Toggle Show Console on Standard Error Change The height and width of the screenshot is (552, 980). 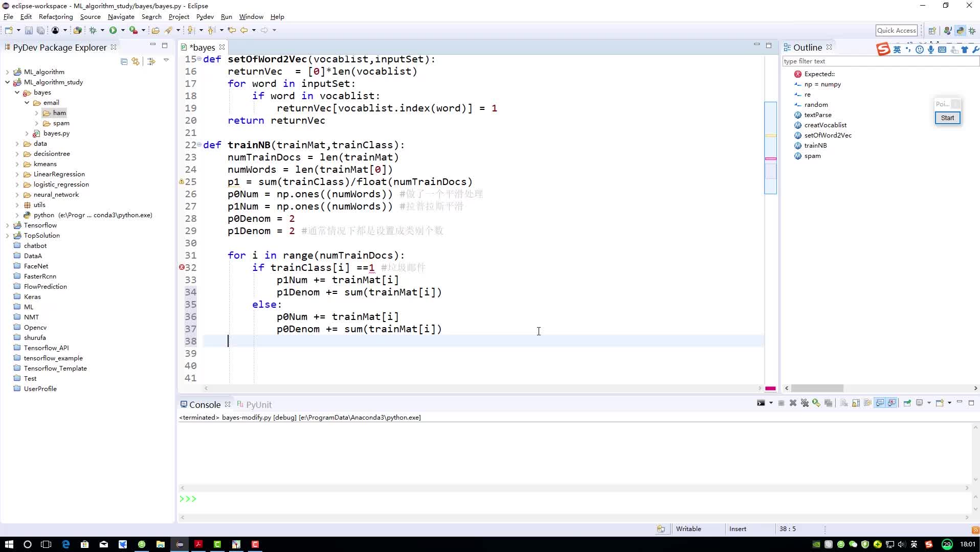892,403
